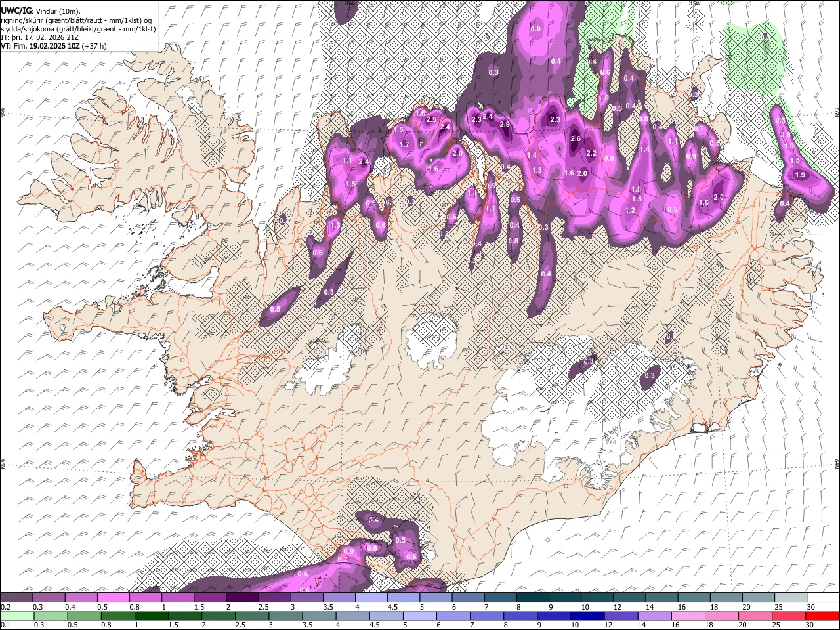
Task: Click the 2.2 precipitation value on the map
Action: click(x=591, y=154)
